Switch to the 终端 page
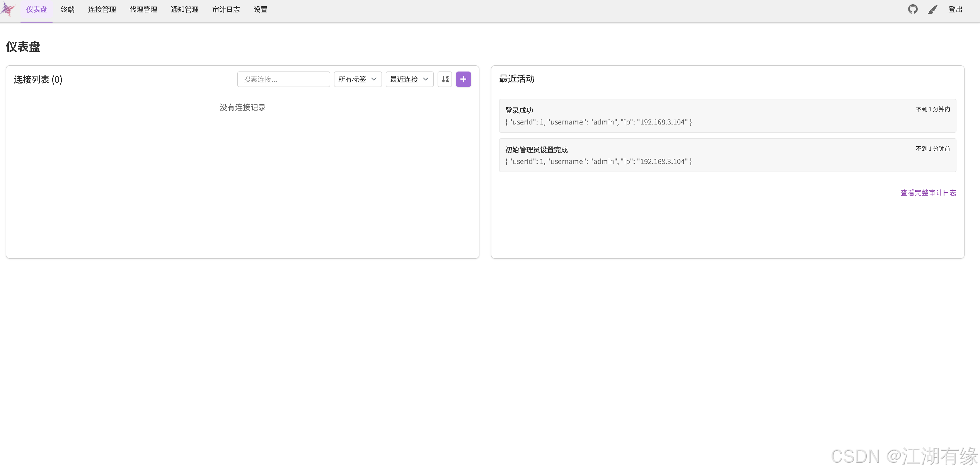This screenshot has width=980, height=472. (x=67, y=9)
